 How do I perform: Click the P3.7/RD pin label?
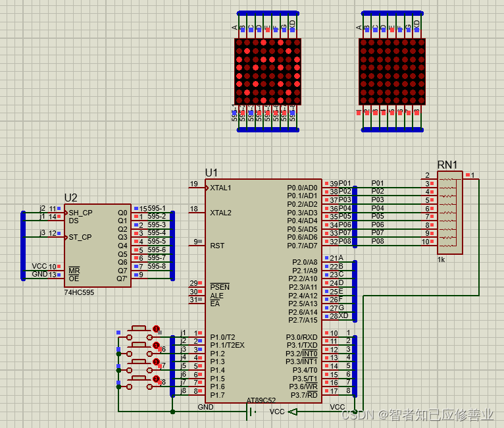(304, 395)
